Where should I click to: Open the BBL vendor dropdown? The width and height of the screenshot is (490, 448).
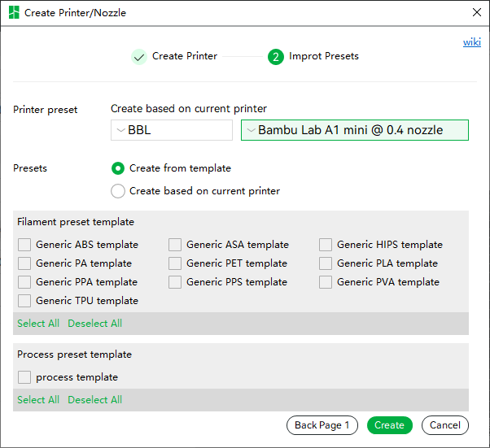coord(172,130)
